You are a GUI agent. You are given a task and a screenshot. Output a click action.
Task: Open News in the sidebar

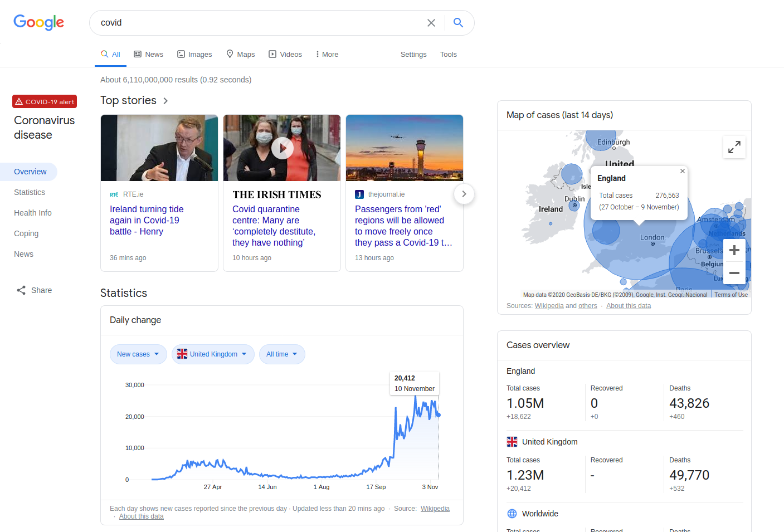(x=23, y=254)
